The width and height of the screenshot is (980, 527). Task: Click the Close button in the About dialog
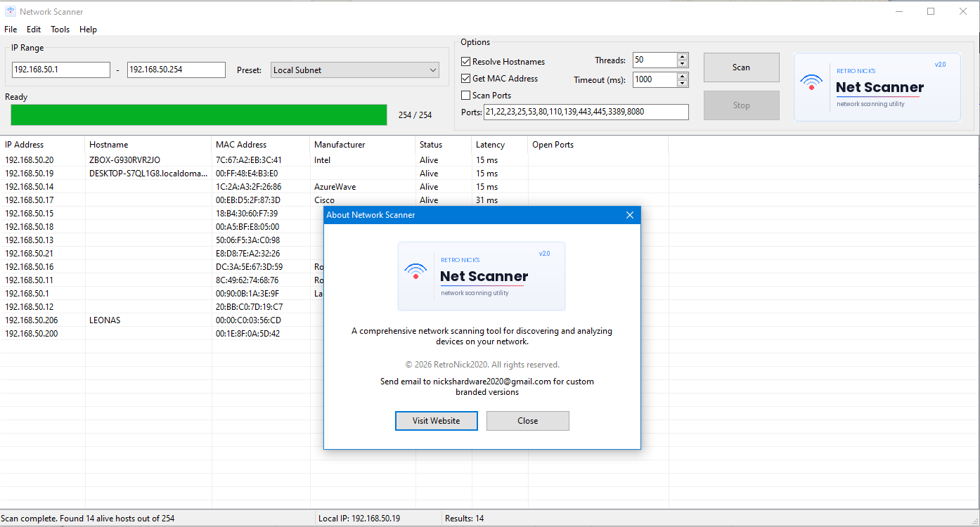click(x=528, y=421)
